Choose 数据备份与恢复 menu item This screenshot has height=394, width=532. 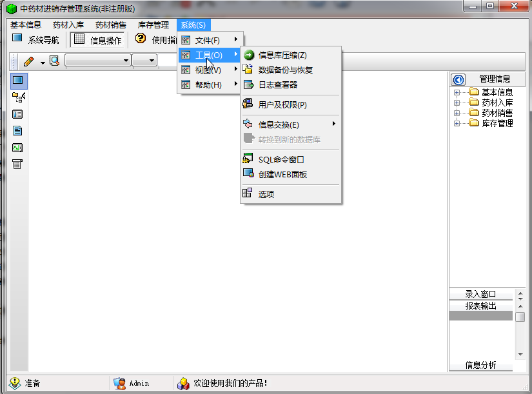pyautogui.click(x=290, y=70)
